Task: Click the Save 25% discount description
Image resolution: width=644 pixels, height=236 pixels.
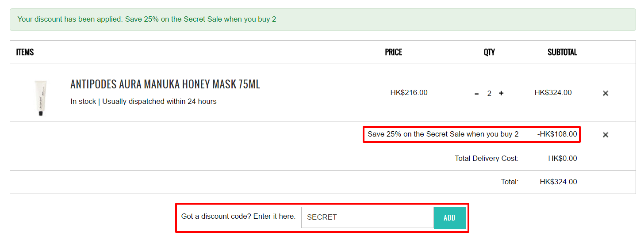Action: 443,134
